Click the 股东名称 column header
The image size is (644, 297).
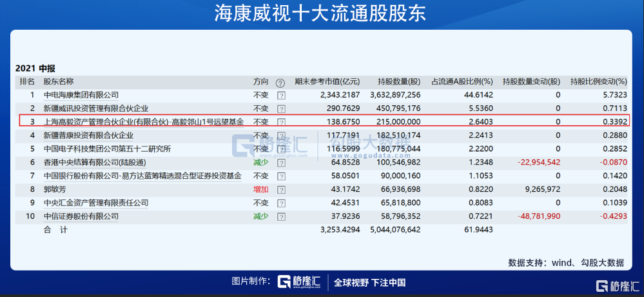[59, 82]
